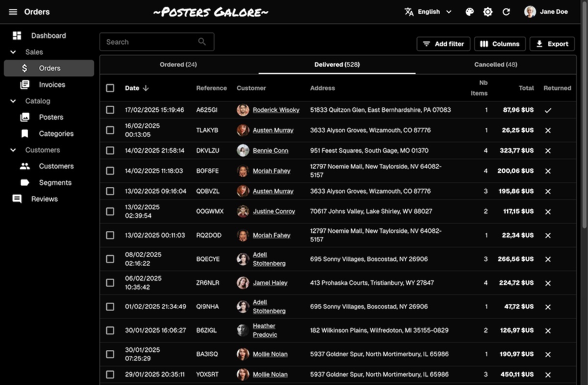Open Dashboard from the sidebar icon
The height and width of the screenshot is (385, 588).
17,36
